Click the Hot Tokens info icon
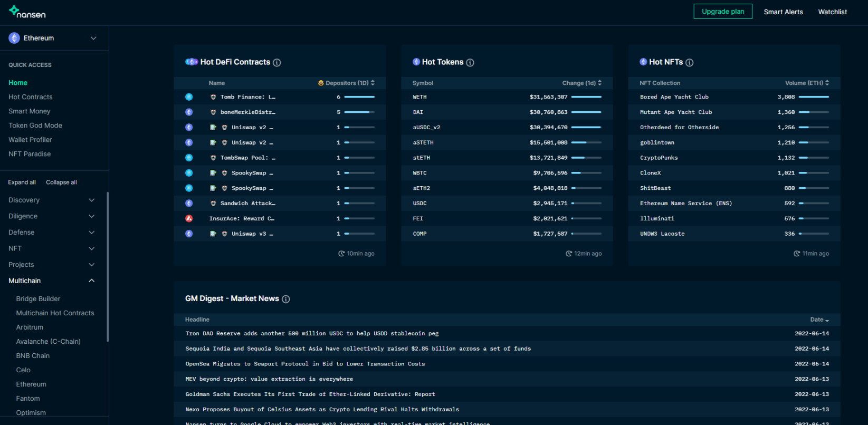Screen dimensions: 868x425 coord(470,63)
